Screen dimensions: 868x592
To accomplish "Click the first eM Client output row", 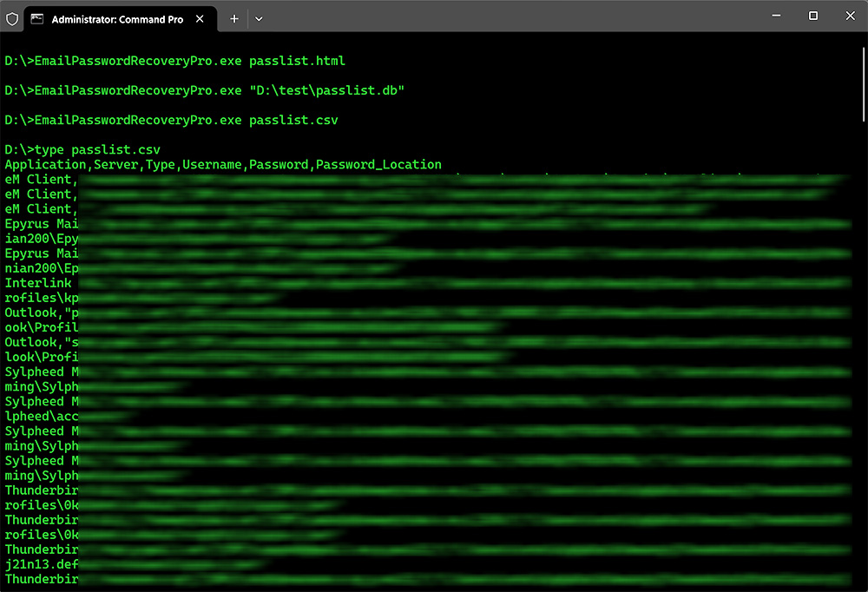I will point(40,180).
